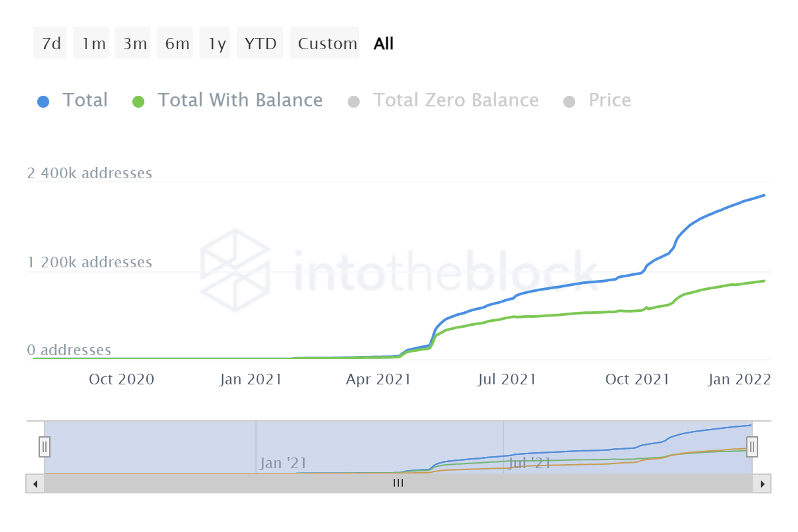The height and width of the screenshot is (532, 798).
Task: Select the YTD range option
Action: pyautogui.click(x=260, y=43)
